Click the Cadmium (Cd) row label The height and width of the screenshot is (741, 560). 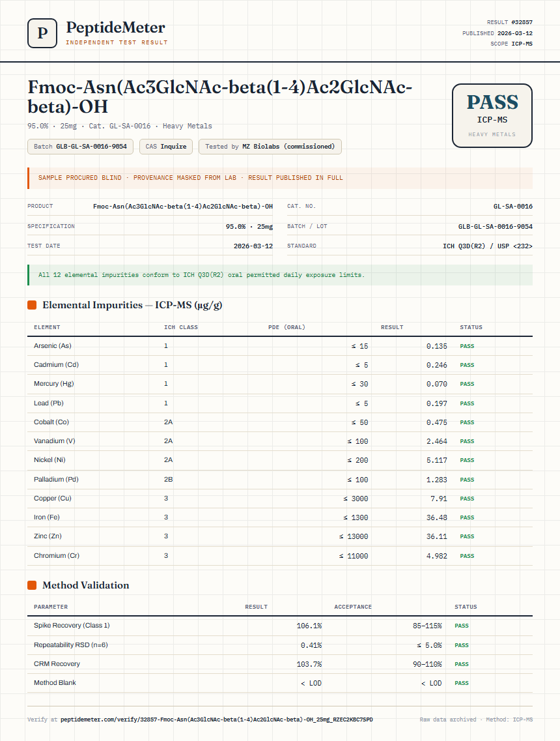coord(56,365)
